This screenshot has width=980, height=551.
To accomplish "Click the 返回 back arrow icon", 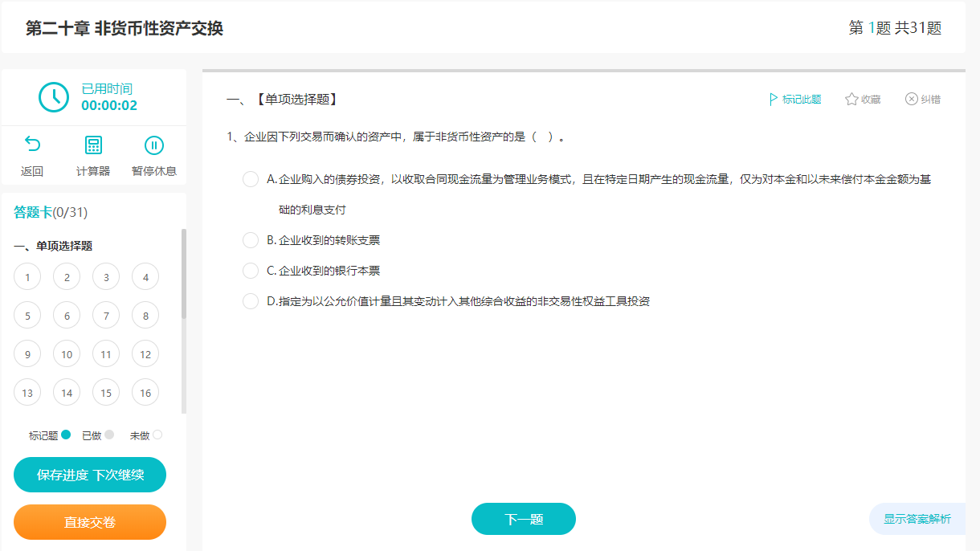I will tap(31, 143).
